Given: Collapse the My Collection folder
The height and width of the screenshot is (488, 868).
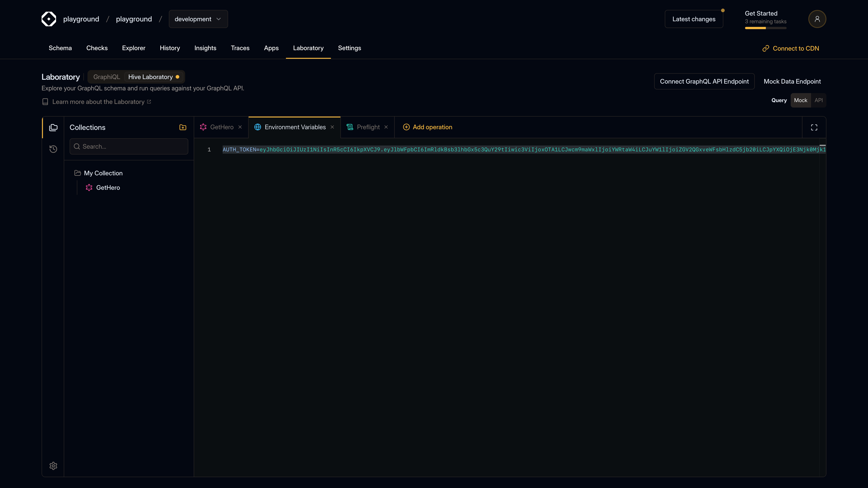Looking at the screenshot, I should 103,173.
